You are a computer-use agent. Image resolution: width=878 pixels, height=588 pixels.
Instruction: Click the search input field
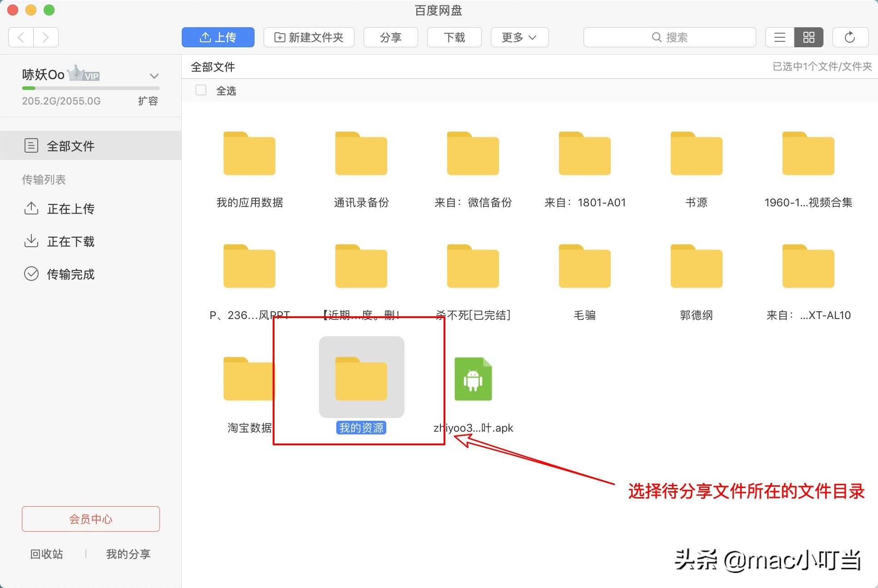[669, 37]
